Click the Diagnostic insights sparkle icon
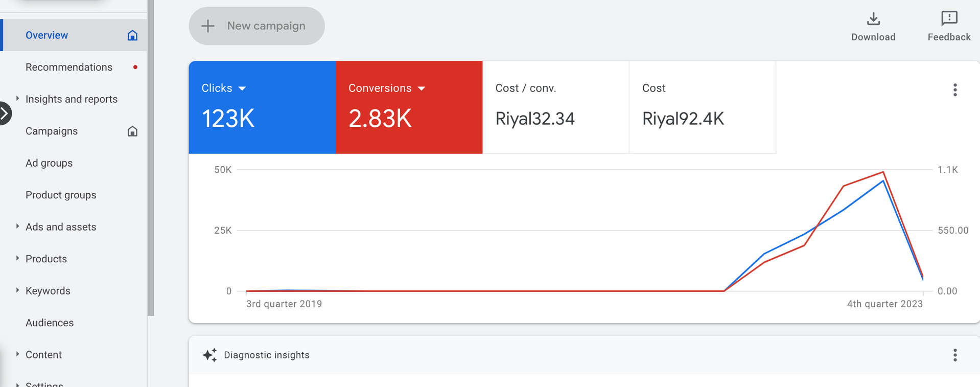The height and width of the screenshot is (387, 980). [x=209, y=355]
